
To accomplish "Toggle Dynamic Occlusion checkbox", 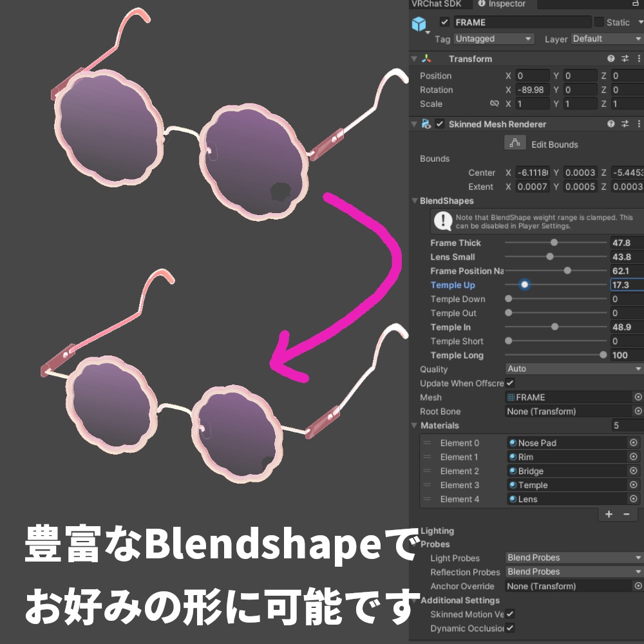I will point(510,627).
